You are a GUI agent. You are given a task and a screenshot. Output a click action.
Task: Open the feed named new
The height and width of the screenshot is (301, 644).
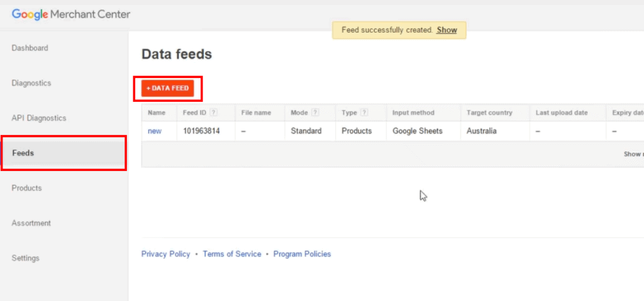pyautogui.click(x=155, y=131)
